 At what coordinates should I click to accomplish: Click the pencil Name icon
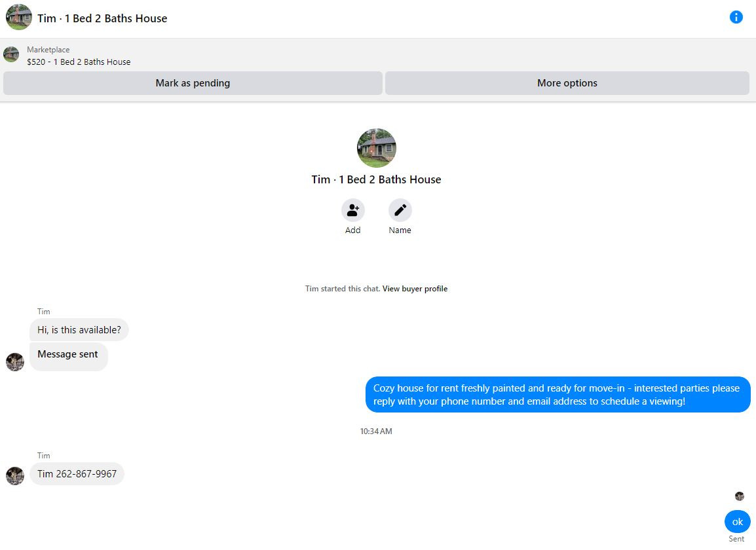click(400, 210)
